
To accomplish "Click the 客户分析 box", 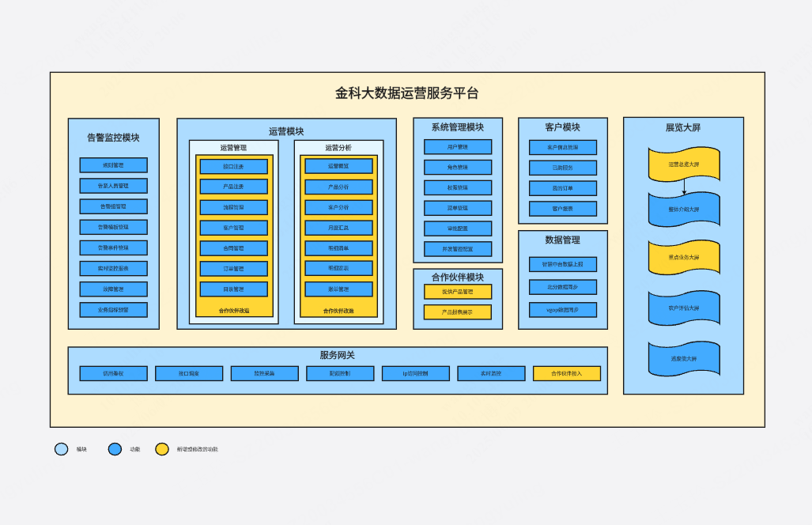I will point(338,207).
